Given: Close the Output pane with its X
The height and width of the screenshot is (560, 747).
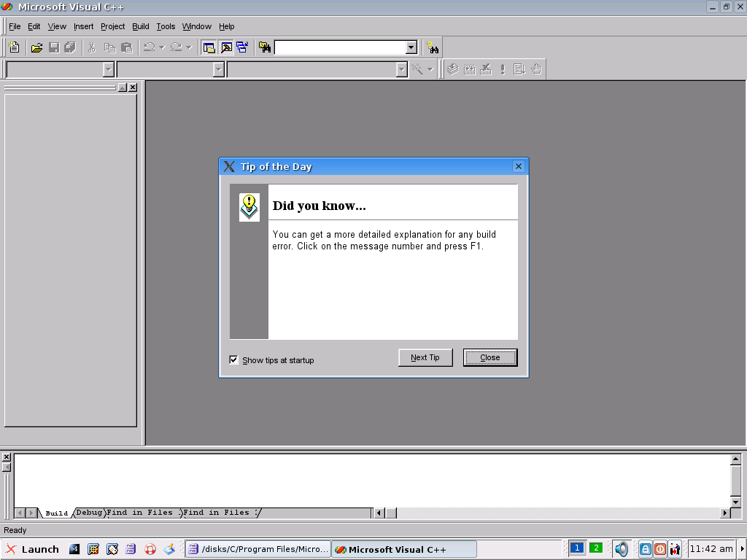Looking at the screenshot, I should (x=6, y=457).
